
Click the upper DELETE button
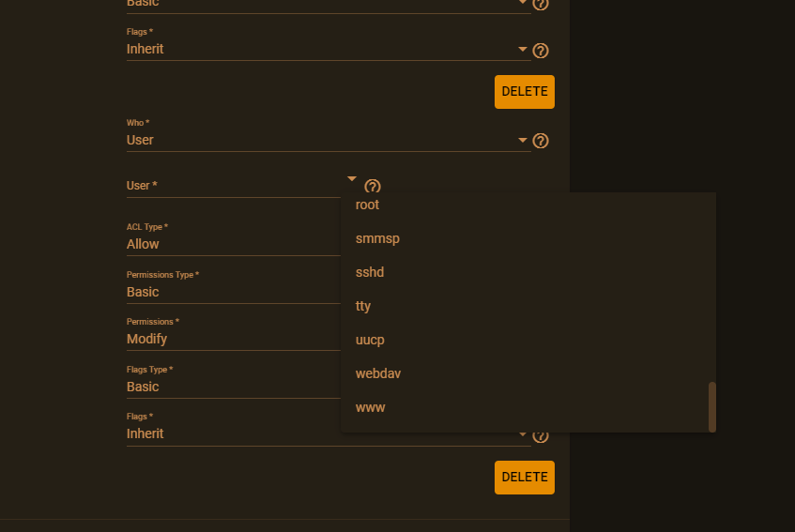524,92
